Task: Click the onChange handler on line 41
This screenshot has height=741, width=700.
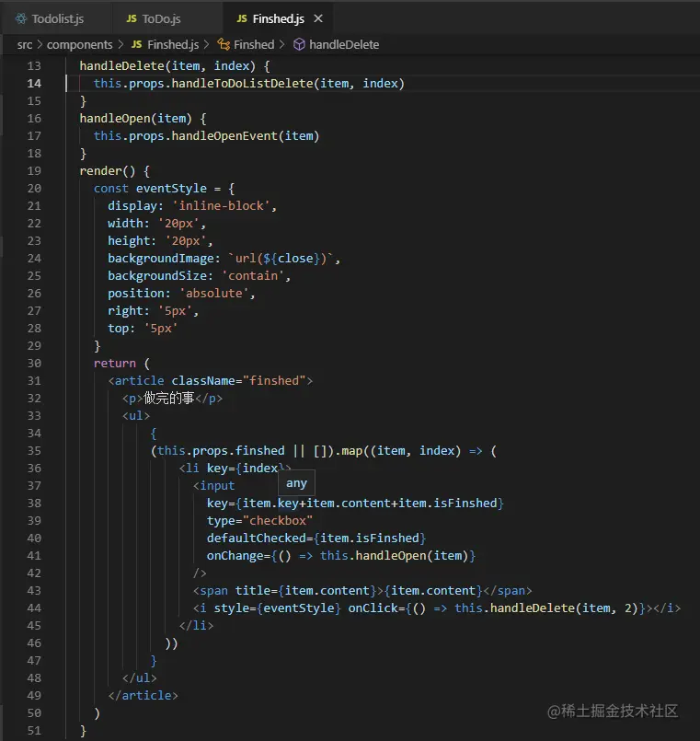Action: pos(341,556)
